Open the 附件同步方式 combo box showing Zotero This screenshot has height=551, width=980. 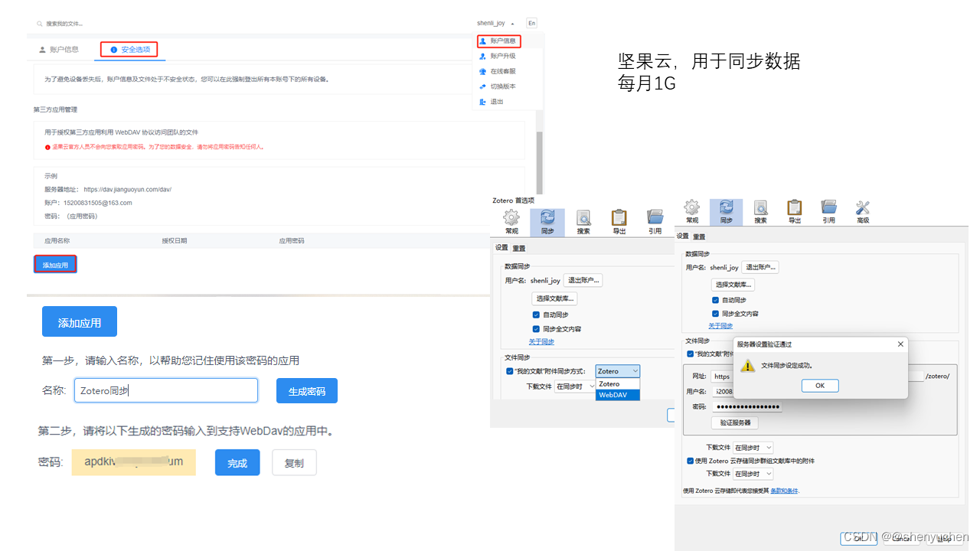point(617,371)
